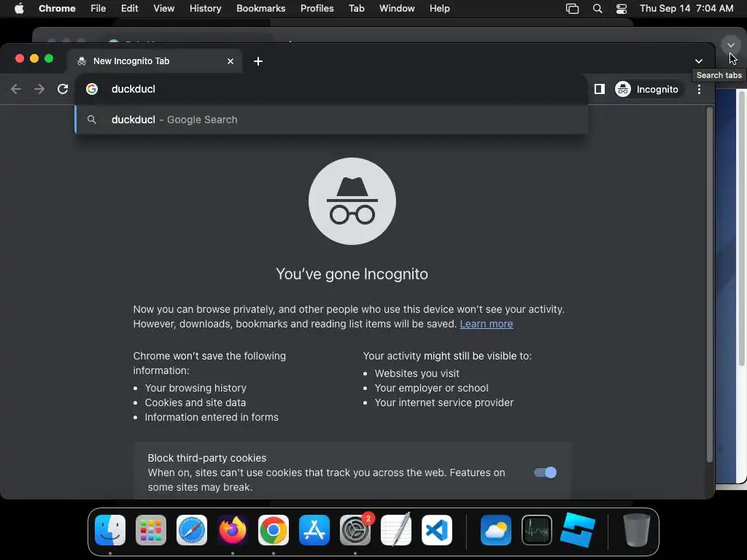747x560 pixels.
Task: Click the heading "You've gone Incognito"
Action: (x=352, y=274)
